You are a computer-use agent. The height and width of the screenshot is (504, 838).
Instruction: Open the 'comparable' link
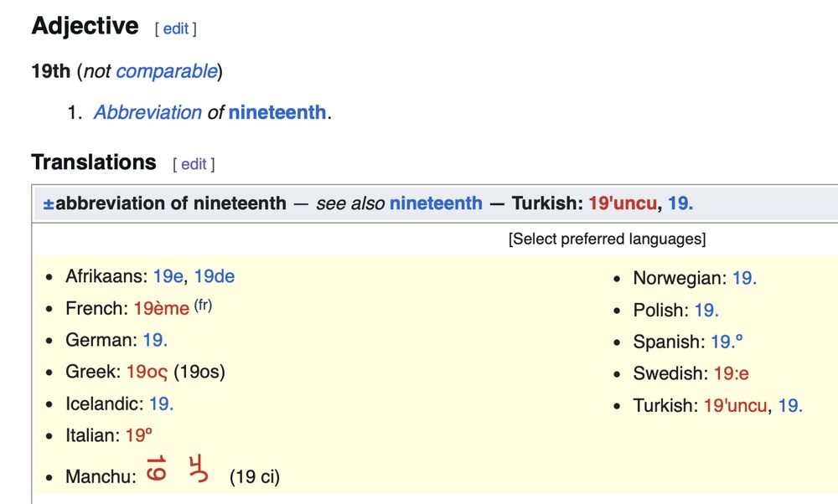tap(166, 72)
